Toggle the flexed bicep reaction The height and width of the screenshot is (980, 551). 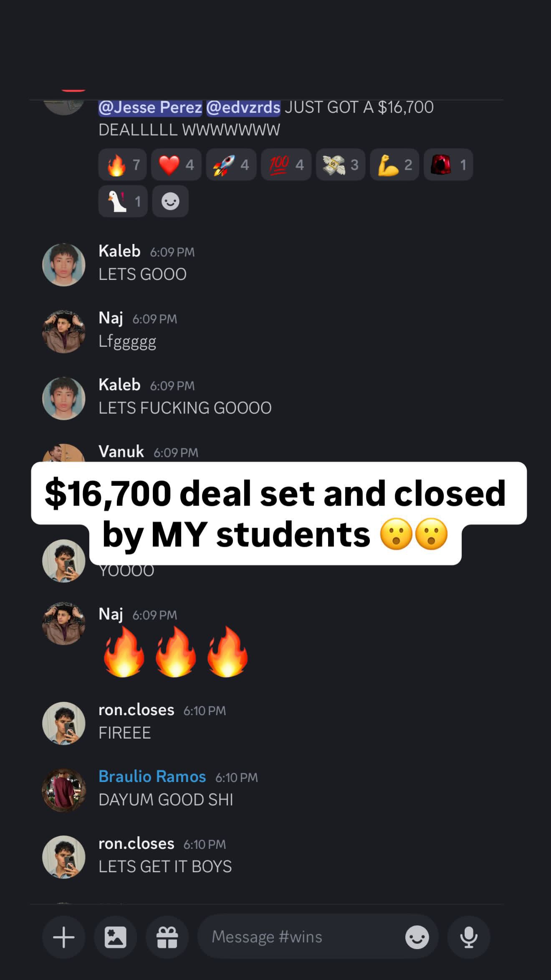point(394,165)
